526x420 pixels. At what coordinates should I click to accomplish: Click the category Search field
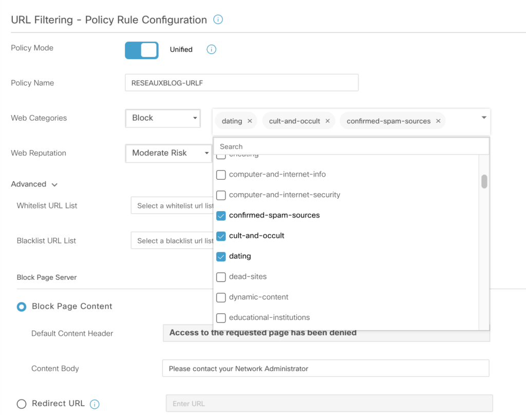click(x=351, y=146)
